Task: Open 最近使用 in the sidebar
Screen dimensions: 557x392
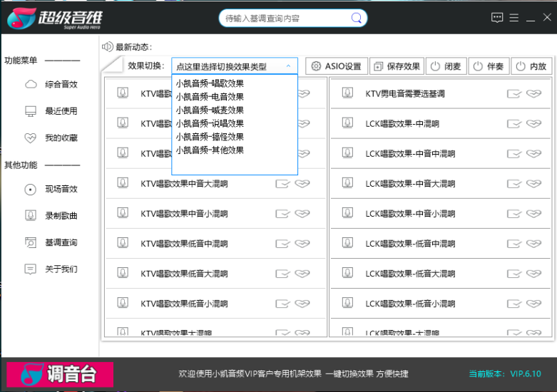Action: (x=51, y=111)
